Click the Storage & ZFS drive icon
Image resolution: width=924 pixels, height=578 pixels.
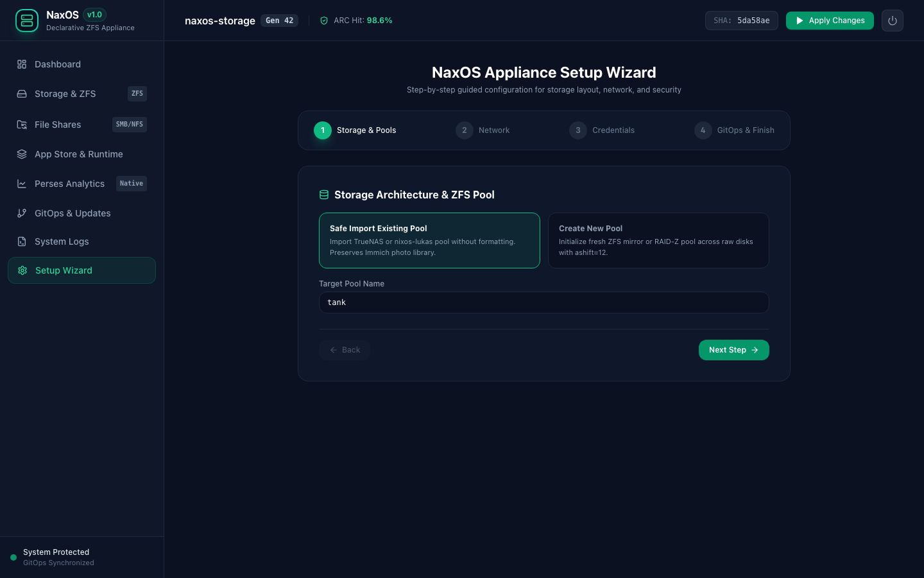(22, 94)
